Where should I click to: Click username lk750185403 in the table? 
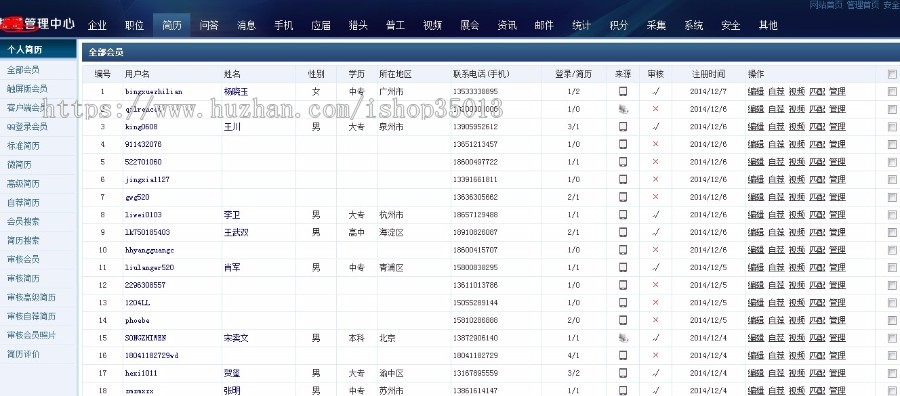[147, 232]
